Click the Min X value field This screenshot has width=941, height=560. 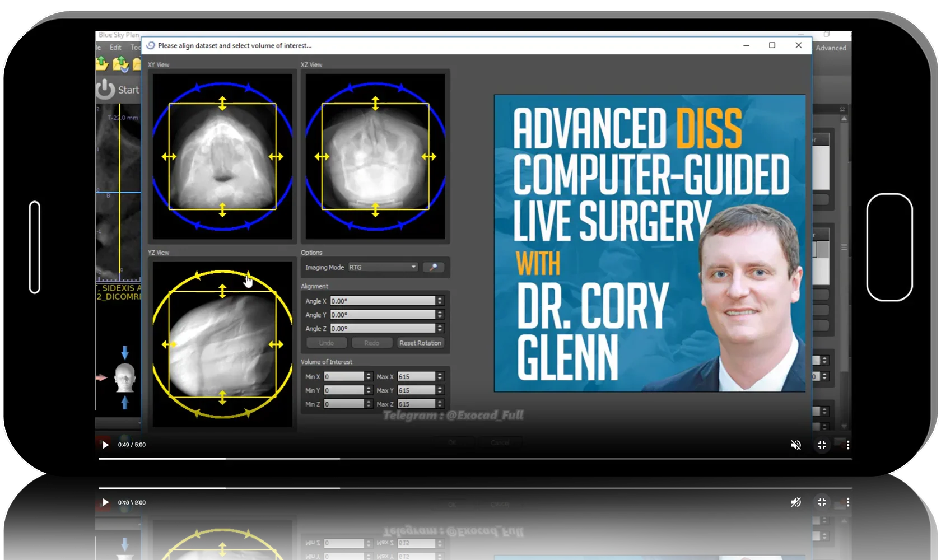(x=344, y=376)
